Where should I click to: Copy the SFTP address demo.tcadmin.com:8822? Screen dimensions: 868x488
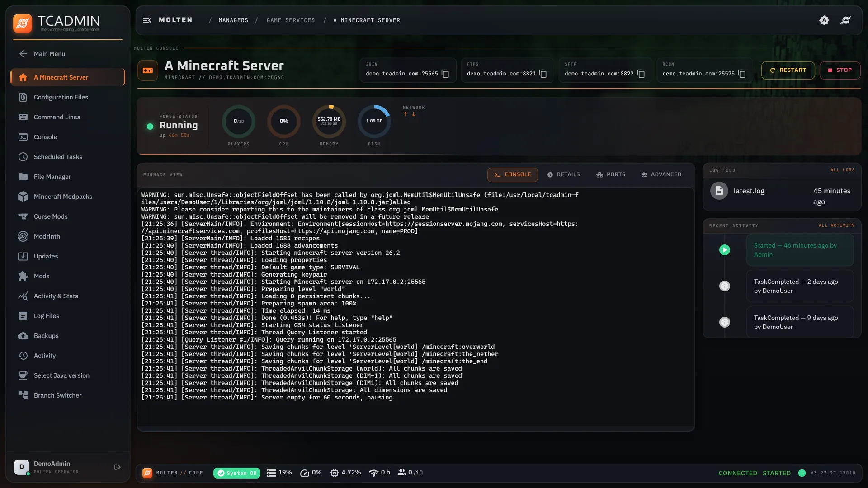click(x=641, y=74)
